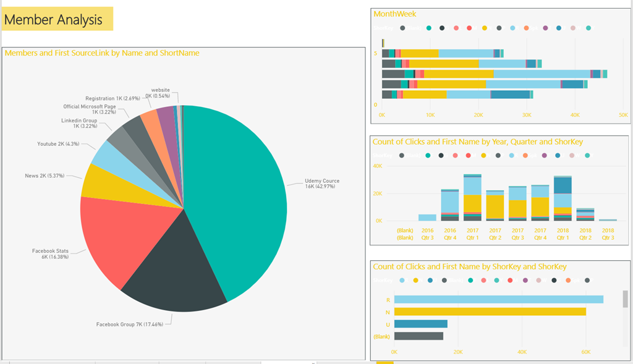Image resolution: width=633 pixels, height=364 pixels.
Task: Click purple T legend dot in bottom chart
Action: coord(525,280)
